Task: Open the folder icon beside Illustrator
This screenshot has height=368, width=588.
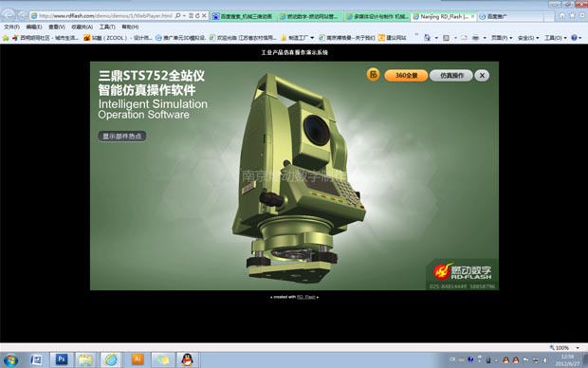Action: (x=163, y=360)
